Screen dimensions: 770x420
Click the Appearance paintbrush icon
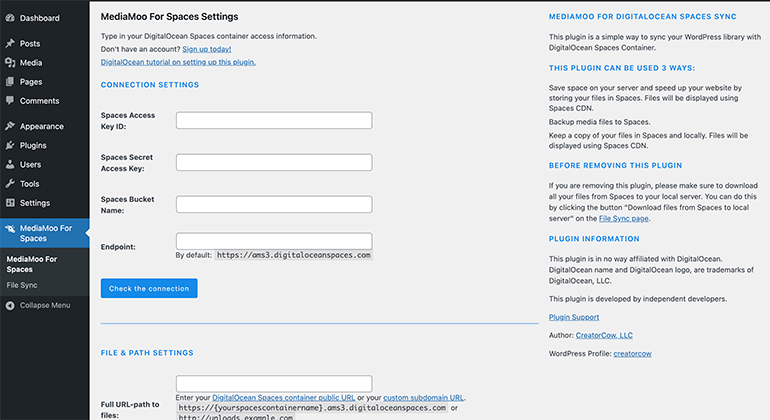[x=9, y=127]
